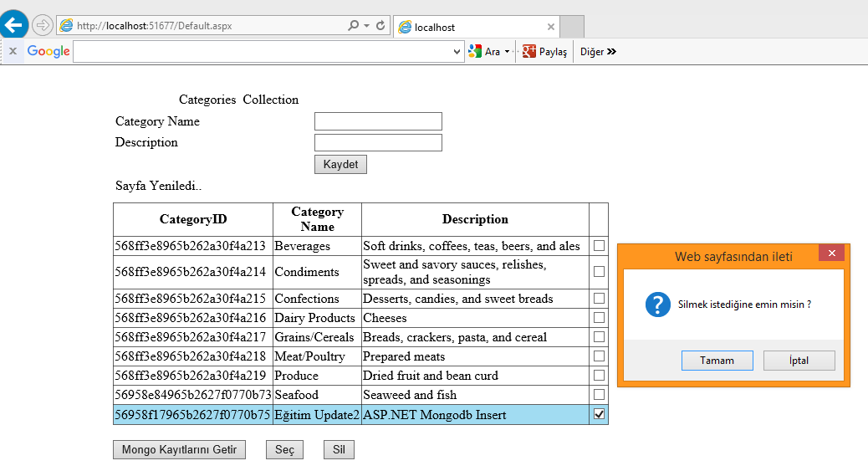The image size is (868, 471).
Task: Click the browser Forward arrow button
Action: click(x=42, y=26)
